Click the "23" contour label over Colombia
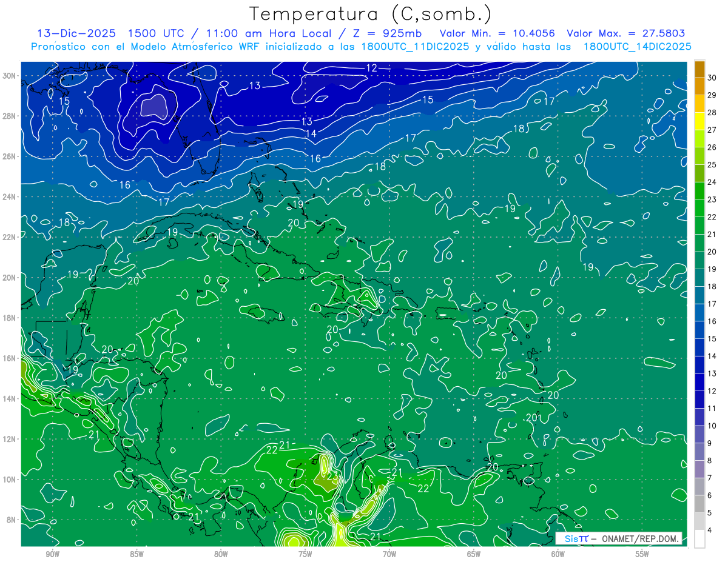The width and height of the screenshot is (728, 562). [x=332, y=476]
